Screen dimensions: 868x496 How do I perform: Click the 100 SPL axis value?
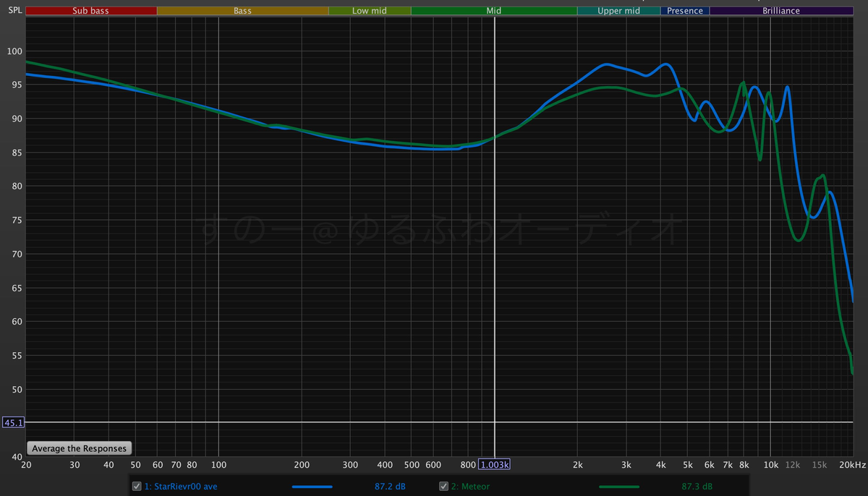(14, 51)
